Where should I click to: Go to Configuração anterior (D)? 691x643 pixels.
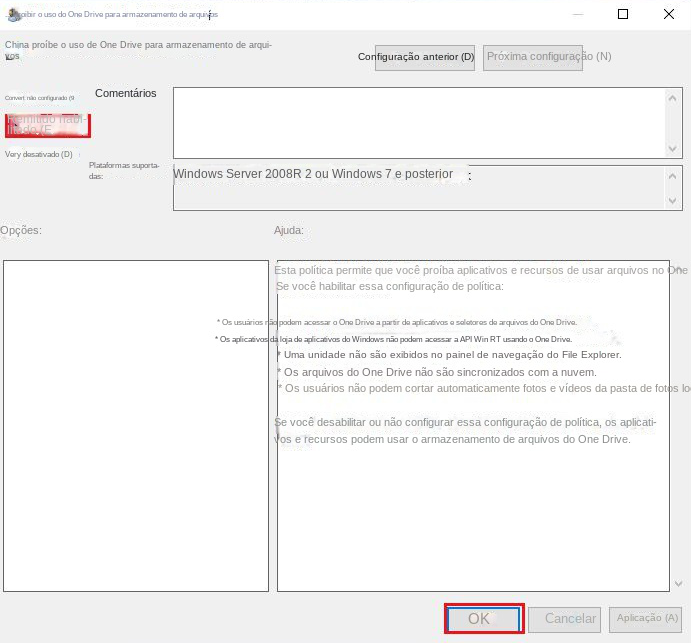click(x=424, y=57)
